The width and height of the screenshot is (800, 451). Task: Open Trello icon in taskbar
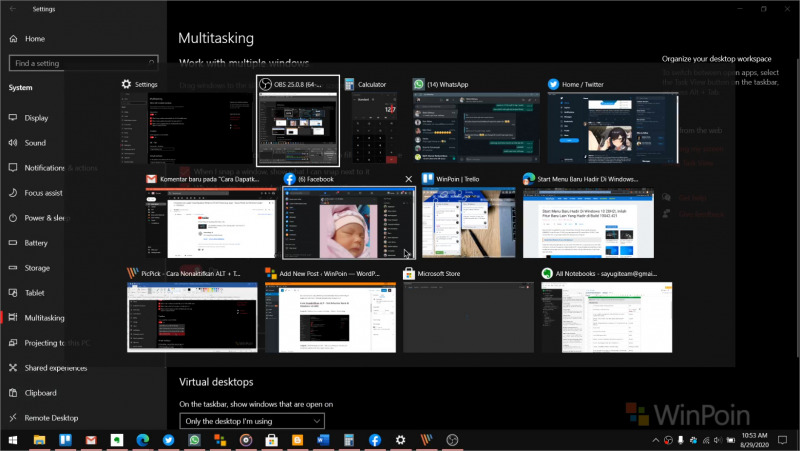(x=65, y=440)
